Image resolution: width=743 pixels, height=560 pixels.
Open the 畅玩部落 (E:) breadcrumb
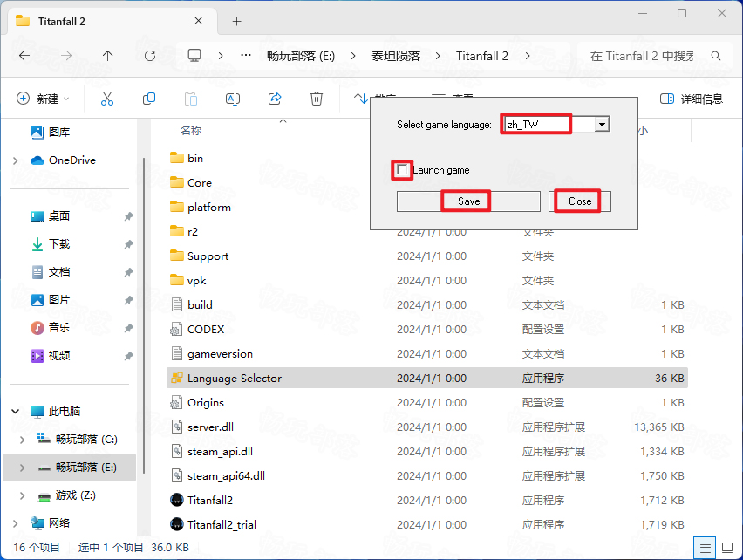pyautogui.click(x=300, y=56)
